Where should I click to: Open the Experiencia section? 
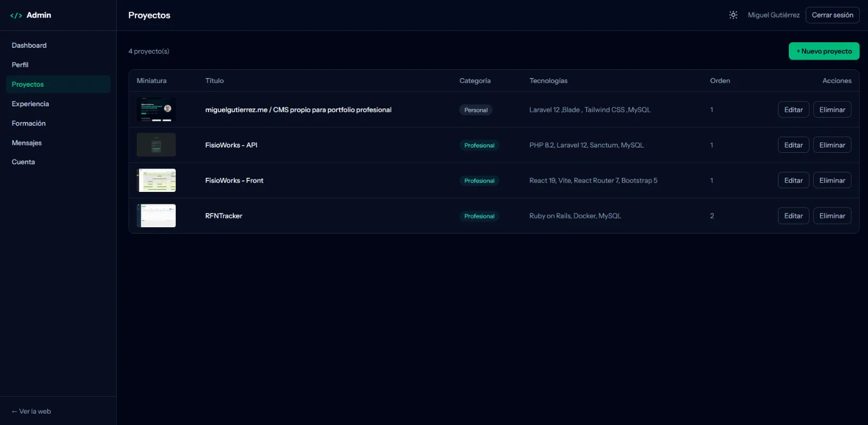[x=58, y=104]
